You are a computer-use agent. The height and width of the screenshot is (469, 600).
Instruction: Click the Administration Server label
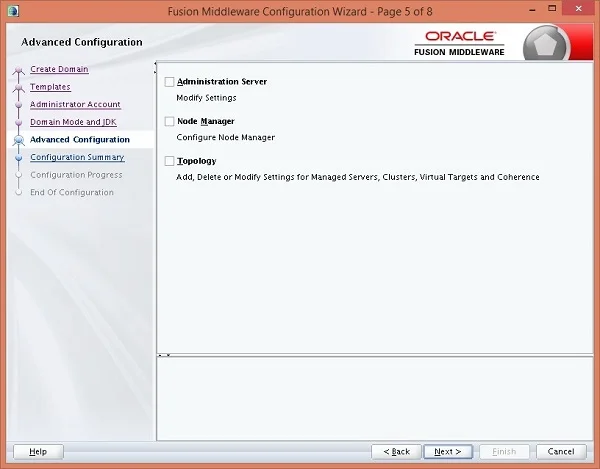coord(222,82)
